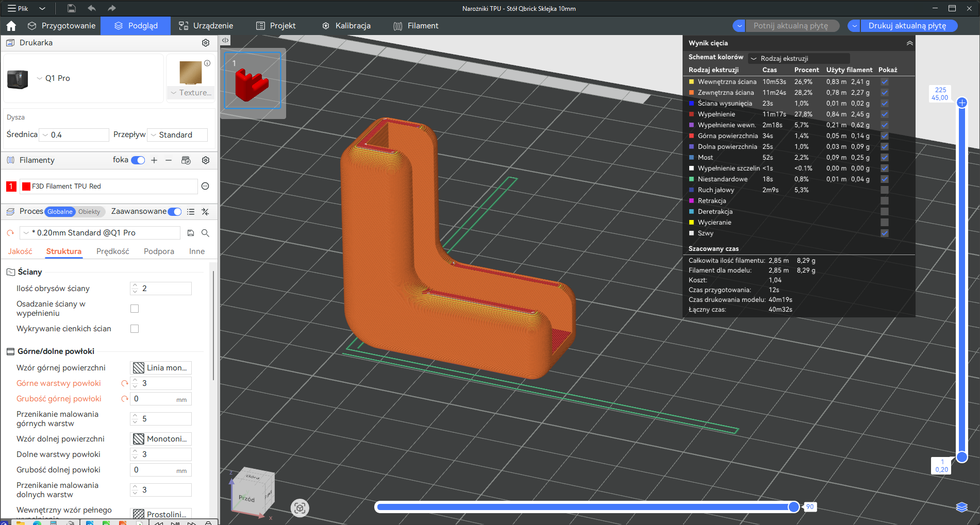The width and height of the screenshot is (980, 525).
Task: Switch to the Przygotowanie tab
Action: [x=62, y=26]
